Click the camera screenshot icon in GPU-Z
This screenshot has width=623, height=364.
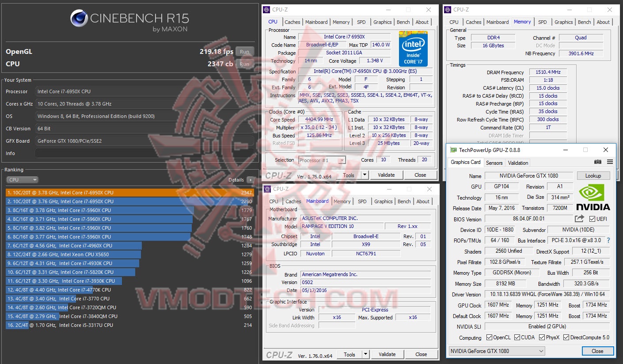pos(598,162)
